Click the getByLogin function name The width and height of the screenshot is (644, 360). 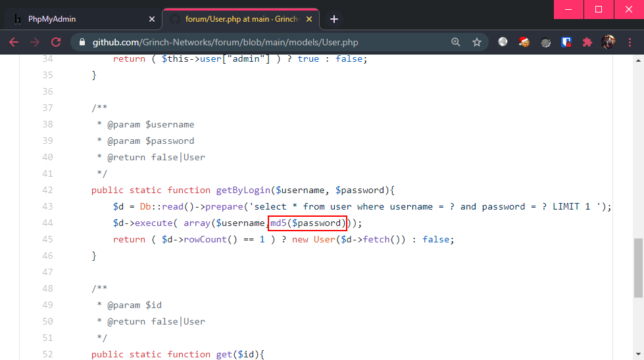(x=243, y=191)
